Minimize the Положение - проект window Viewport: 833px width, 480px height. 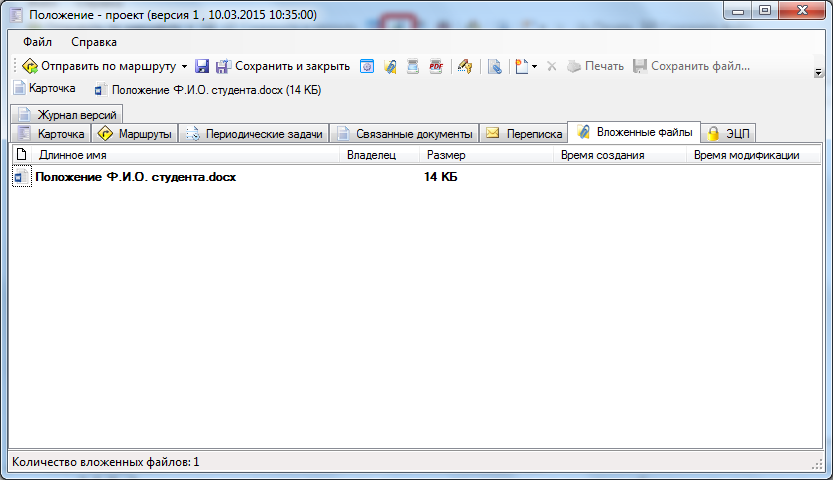[x=738, y=11]
